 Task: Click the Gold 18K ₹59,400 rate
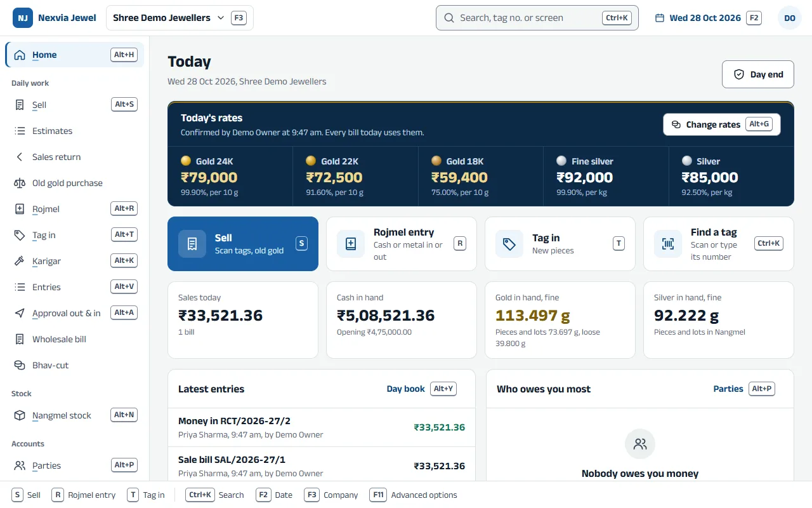pos(481,177)
